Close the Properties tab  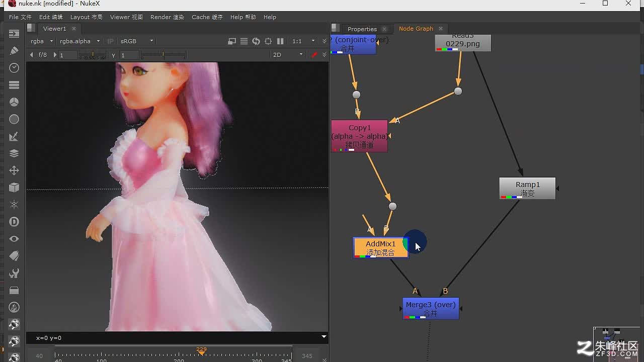(384, 29)
